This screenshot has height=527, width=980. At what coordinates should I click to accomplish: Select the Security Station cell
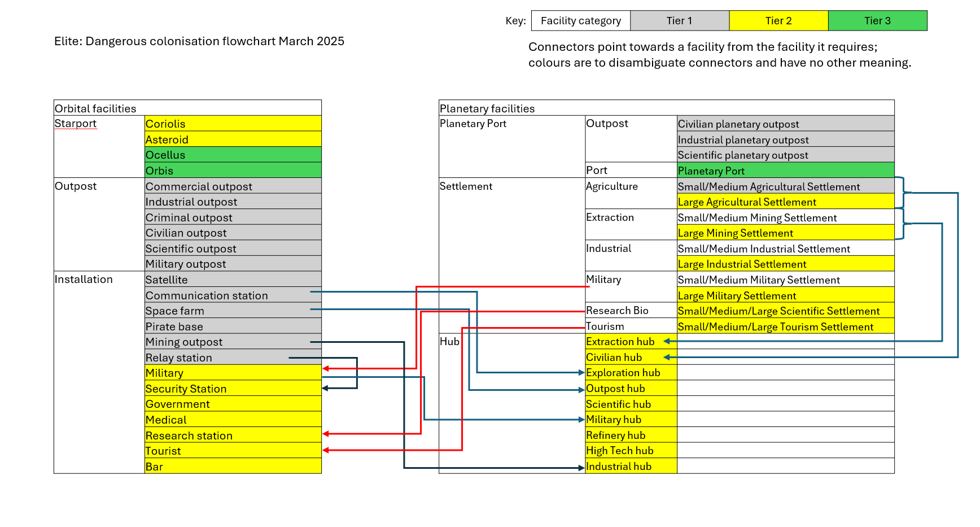click(233, 388)
